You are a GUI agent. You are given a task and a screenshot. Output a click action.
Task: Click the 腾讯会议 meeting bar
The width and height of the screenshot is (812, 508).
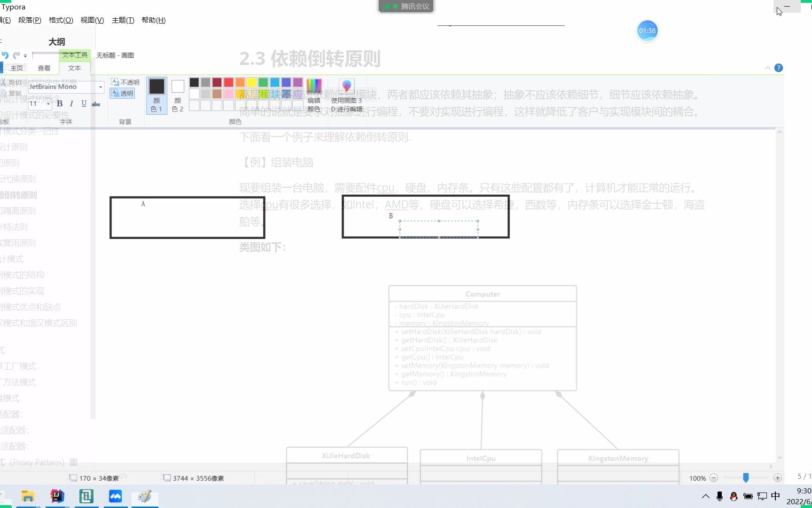point(406,6)
